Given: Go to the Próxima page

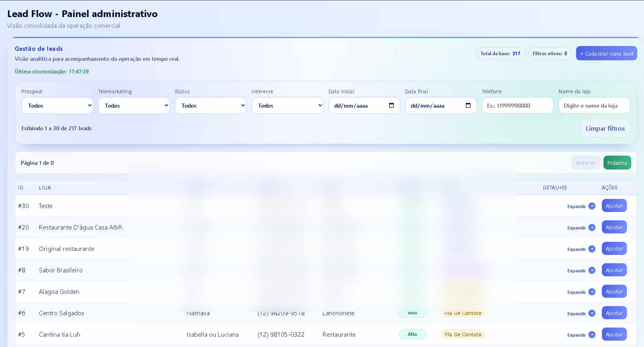Looking at the screenshot, I should pos(617,163).
